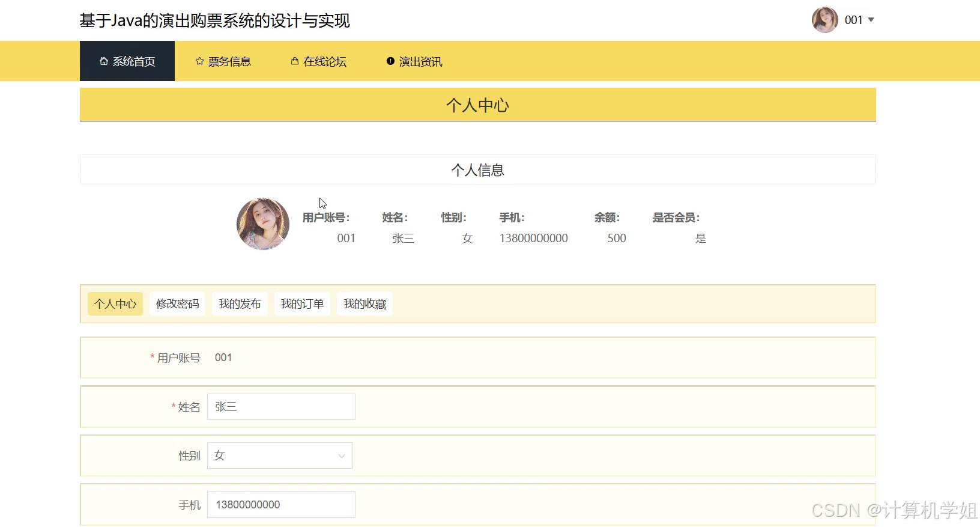Click the site title 基于Java的演出购票系统的设计与实现
This screenshot has width=980, height=527.
click(215, 20)
